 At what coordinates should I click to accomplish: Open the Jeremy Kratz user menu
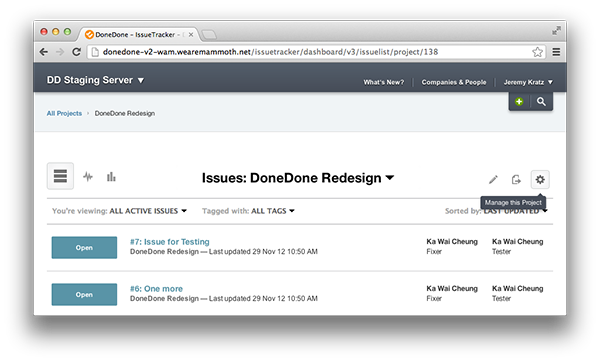click(528, 82)
